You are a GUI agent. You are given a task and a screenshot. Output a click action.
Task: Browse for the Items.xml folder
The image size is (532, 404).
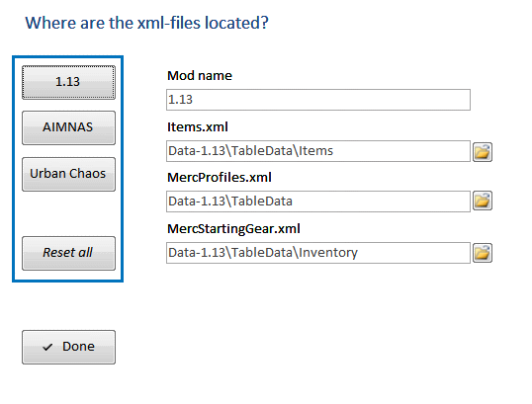point(483,151)
